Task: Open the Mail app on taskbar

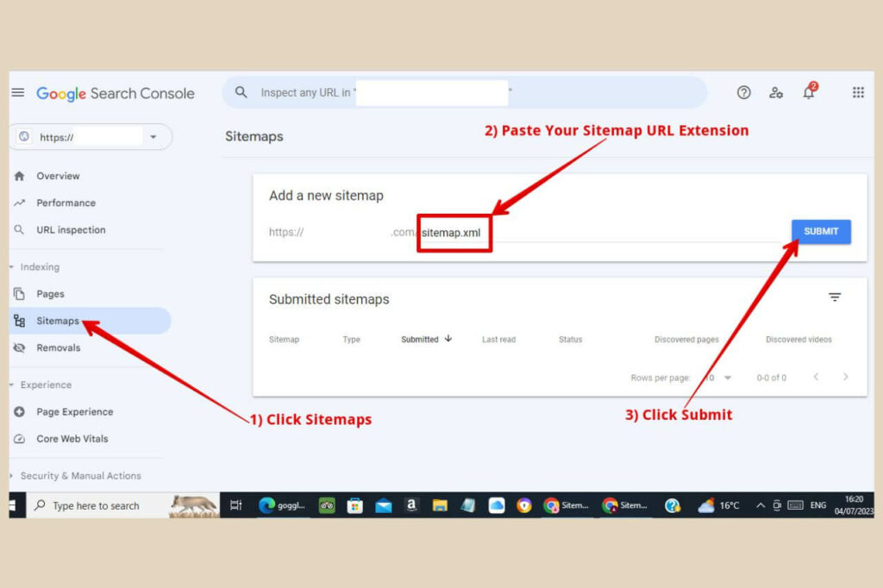Action: tap(384, 506)
